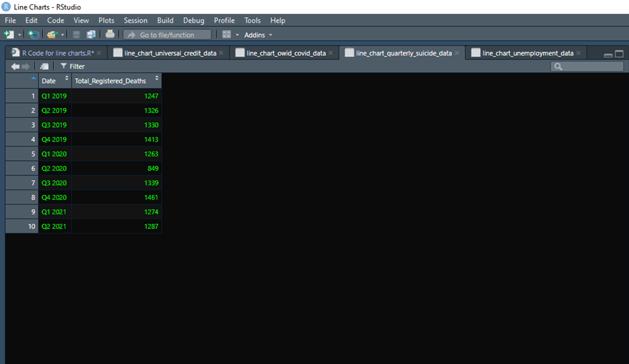Screen dimensions: 629x364
Task: Open the Debug menu
Action: tap(194, 21)
